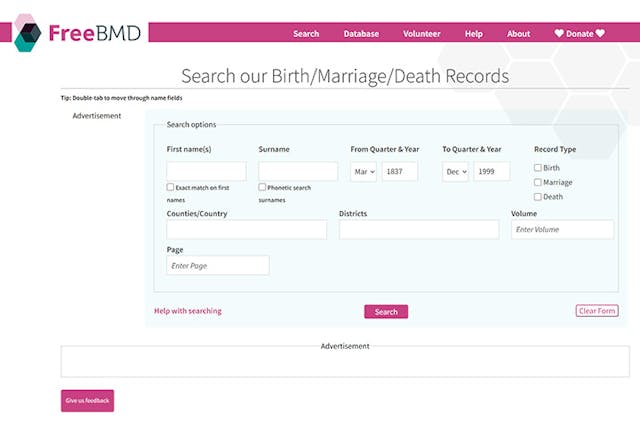Click the pink Search submit button
This screenshot has width=640, height=427.
[386, 312]
